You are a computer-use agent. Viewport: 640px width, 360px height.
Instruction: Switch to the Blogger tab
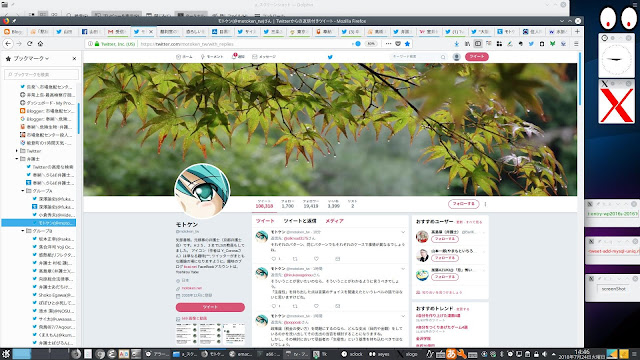[13, 31]
